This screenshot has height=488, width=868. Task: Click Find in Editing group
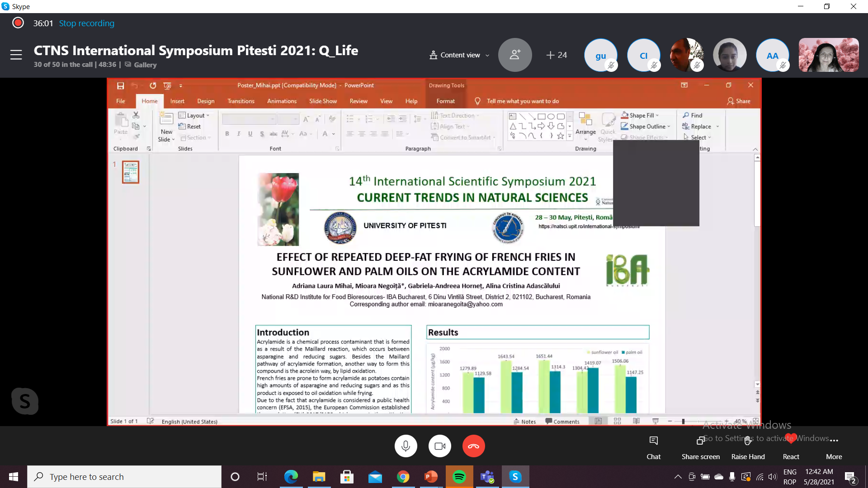(x=693, y=116)
